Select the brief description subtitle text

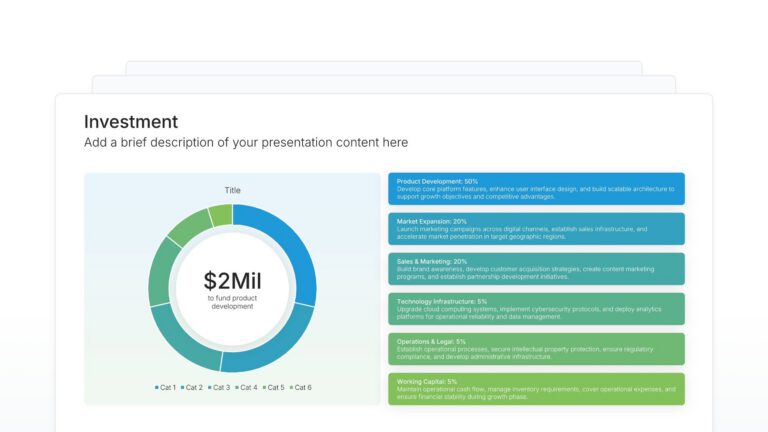tap(246, 143)
